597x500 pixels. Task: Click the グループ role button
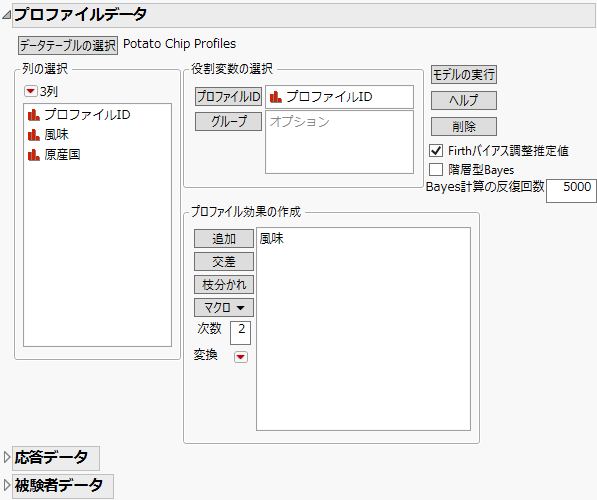tap(228, 121)
